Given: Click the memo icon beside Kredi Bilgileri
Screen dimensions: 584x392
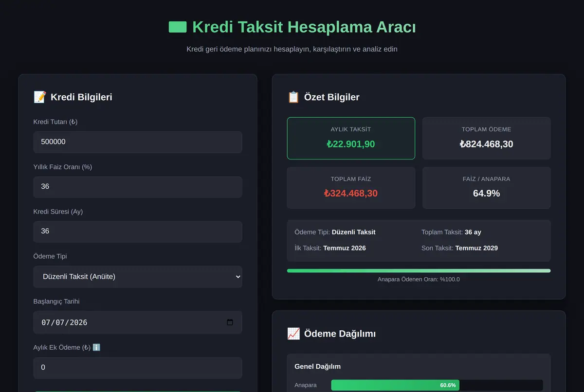Looking at the screenshot, I should tap(40, 97).
